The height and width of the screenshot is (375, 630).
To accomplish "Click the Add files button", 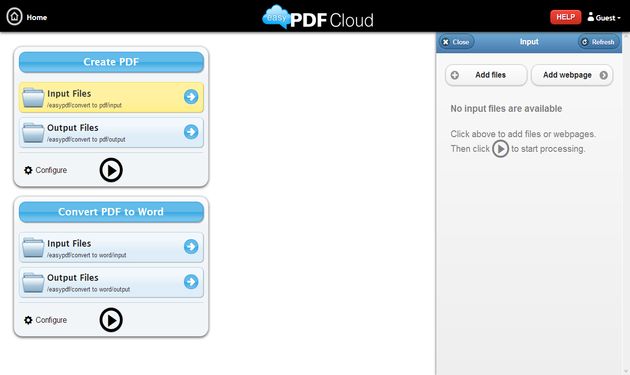I will tap(486, 75).
